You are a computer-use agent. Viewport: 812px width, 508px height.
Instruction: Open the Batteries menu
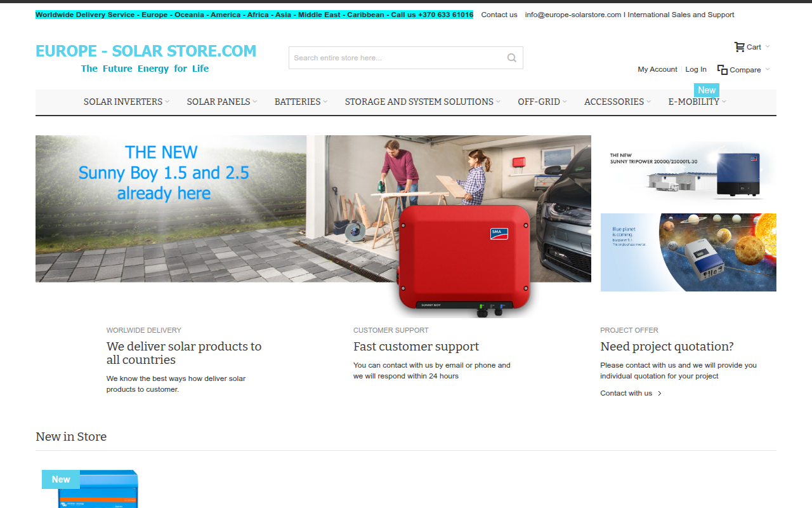tap(298, 102)
